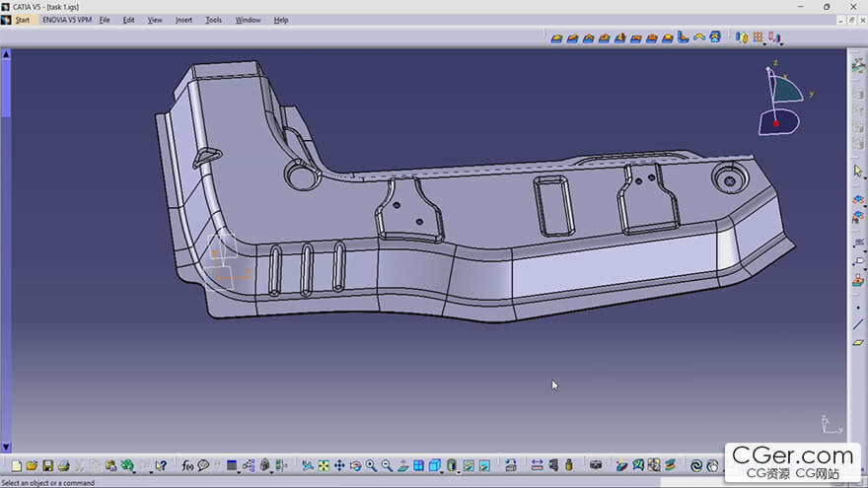The image size is (868, 488).
Task: Open the Tools menu
Action: point(214,20)
